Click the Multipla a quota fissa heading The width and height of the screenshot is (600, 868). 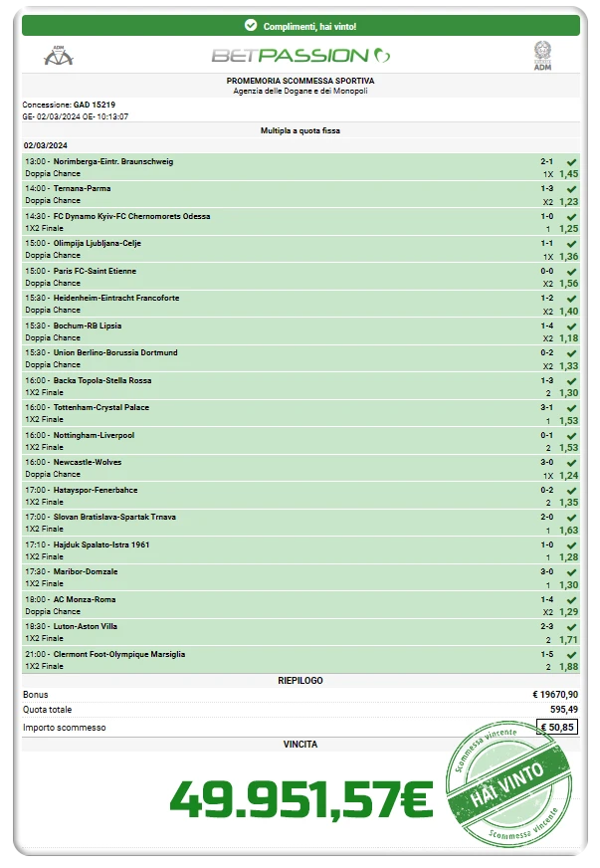click(x=300, y=130)
